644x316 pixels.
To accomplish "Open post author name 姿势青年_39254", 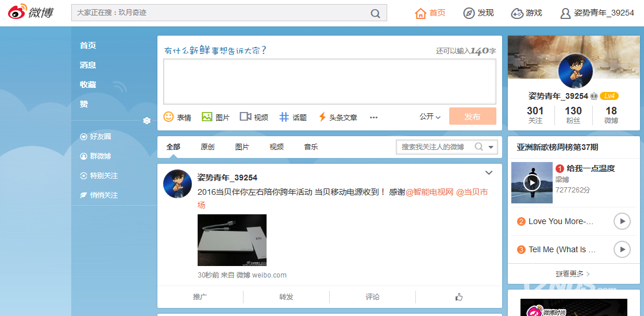I will click(x=227, y=178).
